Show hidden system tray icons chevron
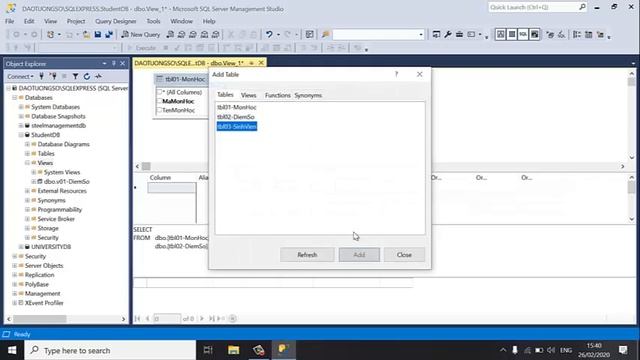640x360 pixels. click(x=503, y=350)
